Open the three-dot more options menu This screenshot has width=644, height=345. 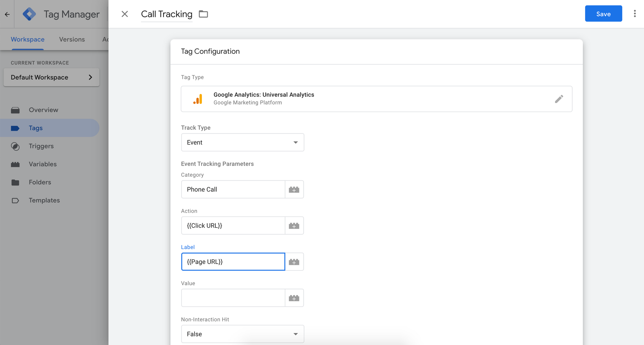click(x=635, y=14)
